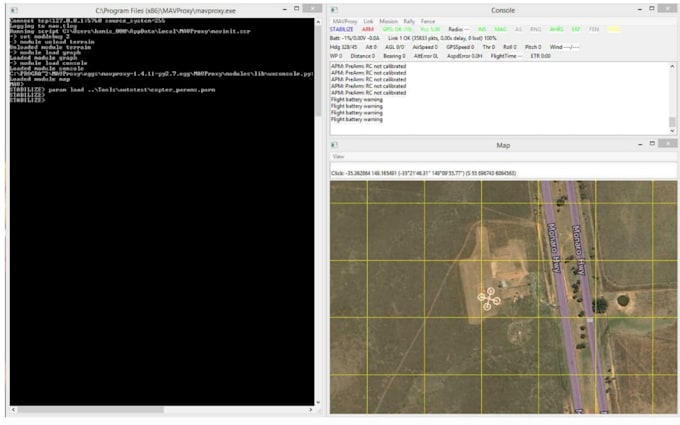Open the Rally menu in Console
Viewport: 680px width, 425px height.
click(x=409, y=21)
